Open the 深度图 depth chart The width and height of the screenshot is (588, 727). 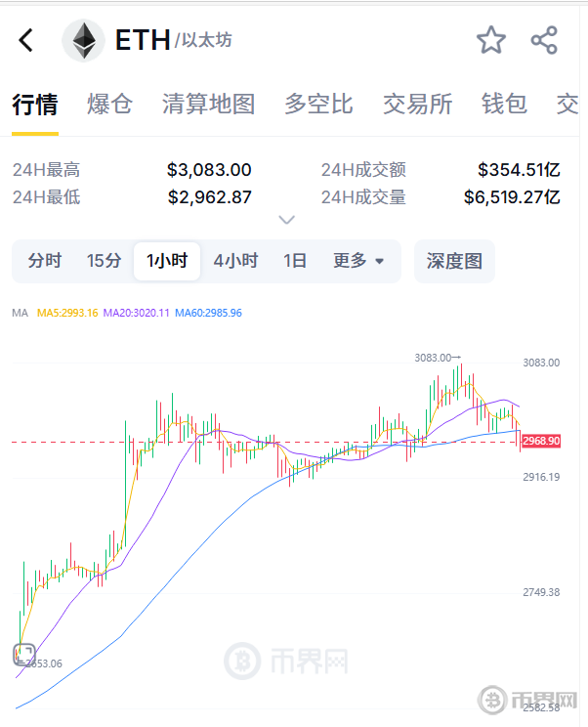[454, 261]
